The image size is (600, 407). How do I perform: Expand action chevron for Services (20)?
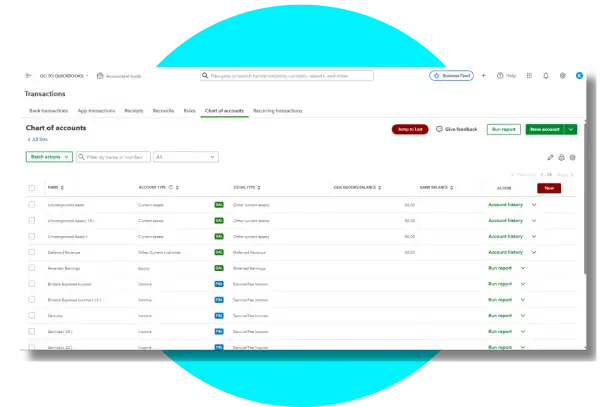tap(523, 332)
